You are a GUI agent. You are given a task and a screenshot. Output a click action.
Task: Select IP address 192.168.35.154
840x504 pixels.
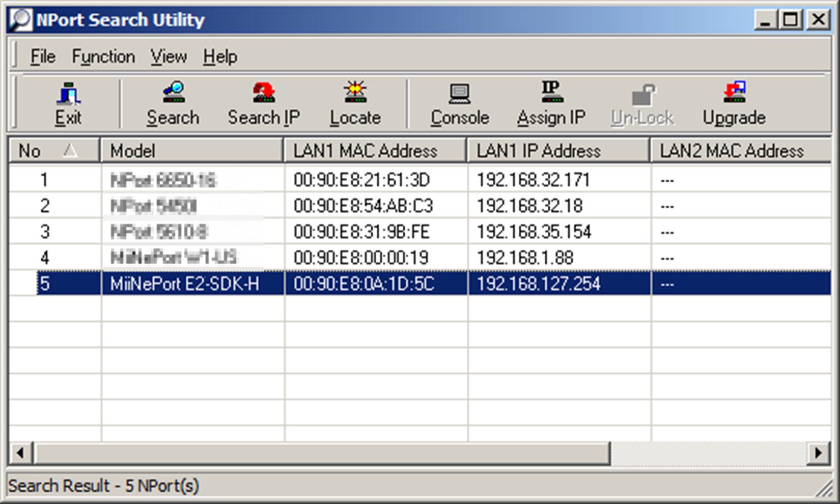[x=534, y=232]
